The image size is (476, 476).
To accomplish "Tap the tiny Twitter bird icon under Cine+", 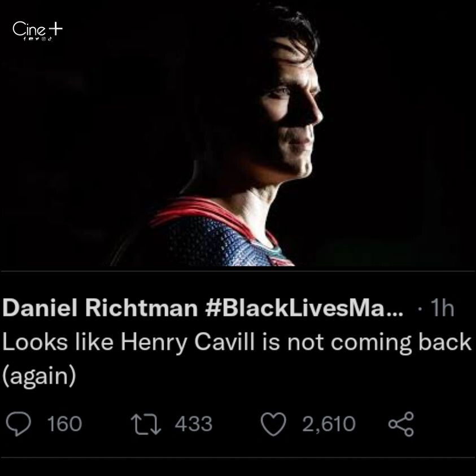I will [x=37, y=39].
